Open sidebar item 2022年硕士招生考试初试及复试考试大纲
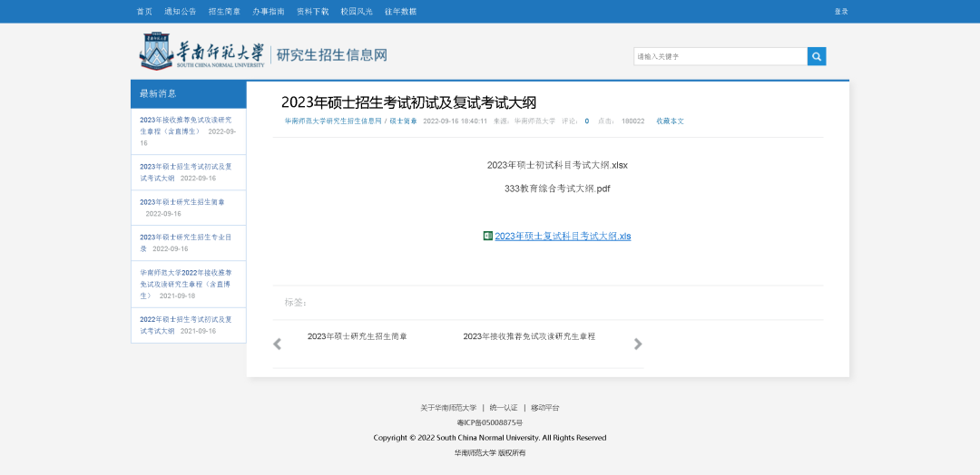 click(186, 325)
